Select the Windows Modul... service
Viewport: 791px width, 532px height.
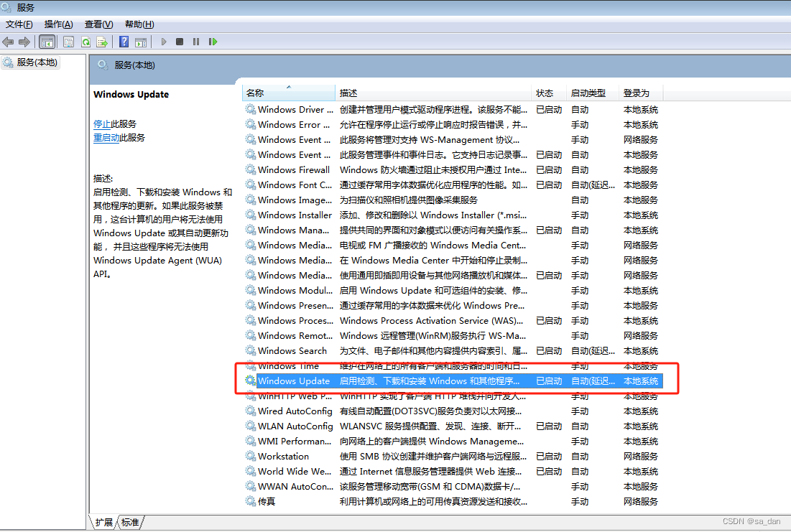tap(453, 291)
